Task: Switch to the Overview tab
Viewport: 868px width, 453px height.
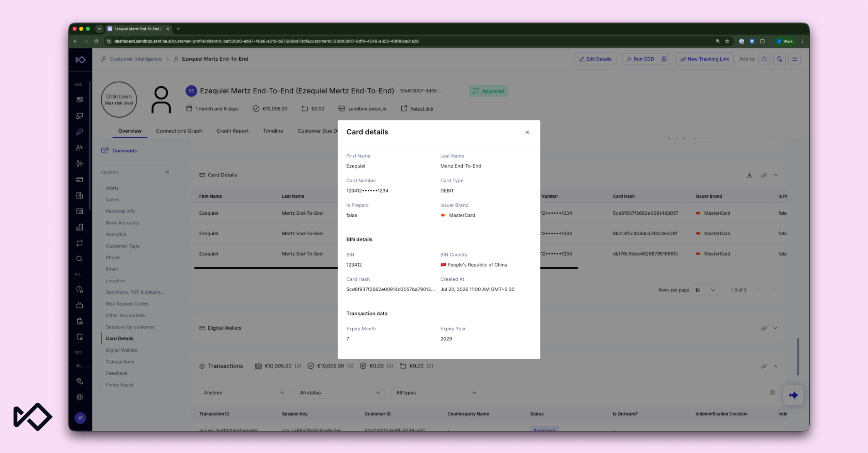Action: click(130, 131)
